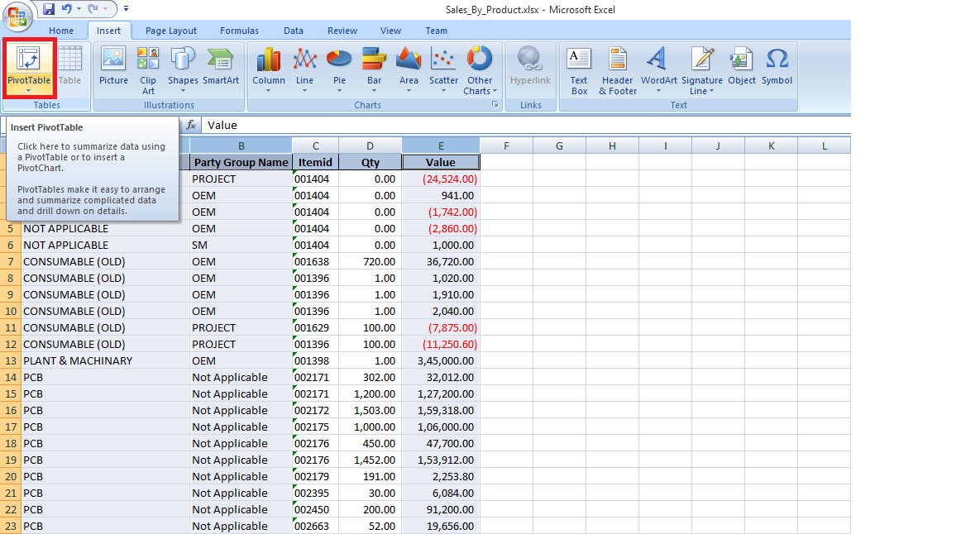Insert a Symbol character
Viewport: 980px width, 534px height.
tap(777, 65)
